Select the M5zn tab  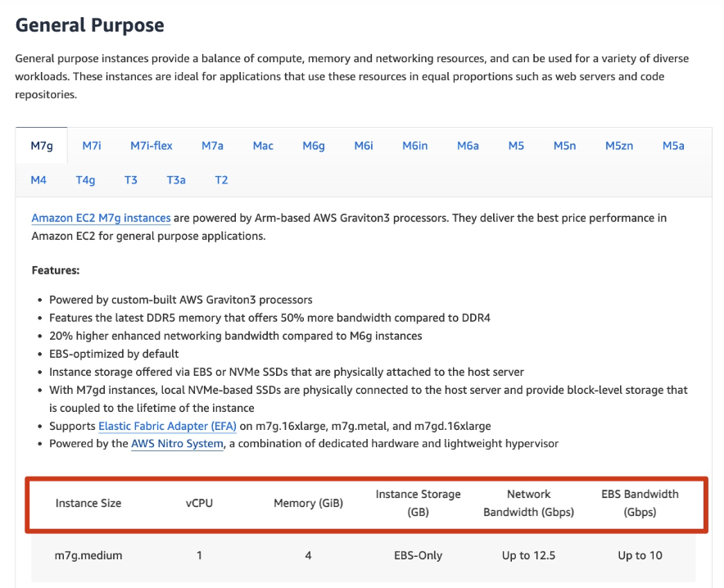[x=619, y=146]
